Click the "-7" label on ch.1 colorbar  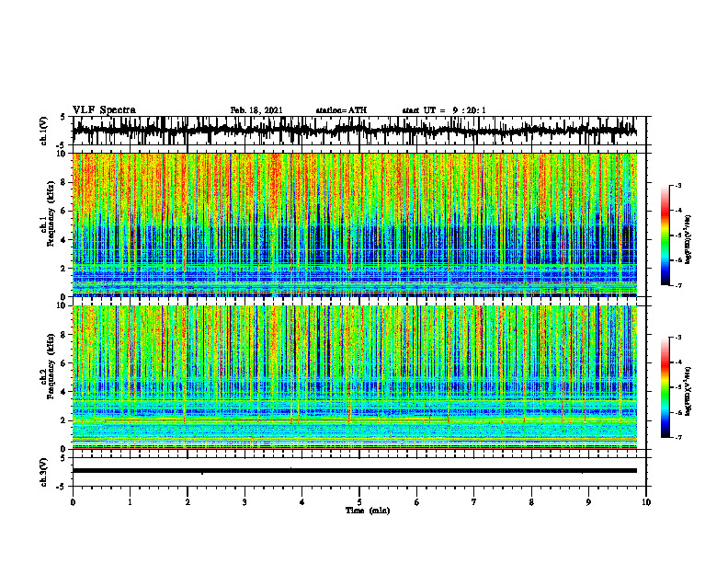pos(679,285)
